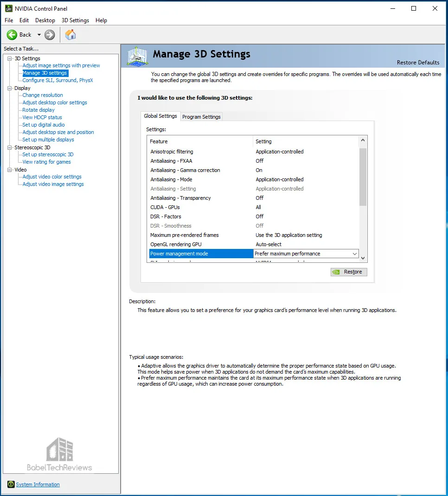Viewport: 448px width, 496px height.
Task: Select the Antialiasing - FXAA row
Action: (x=253, y=161)
